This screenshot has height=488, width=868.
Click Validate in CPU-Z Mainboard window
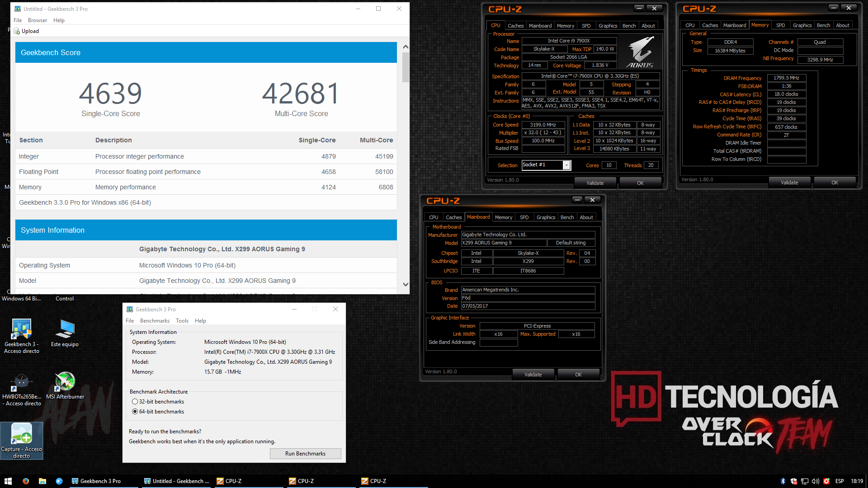[x=533, y=375]
